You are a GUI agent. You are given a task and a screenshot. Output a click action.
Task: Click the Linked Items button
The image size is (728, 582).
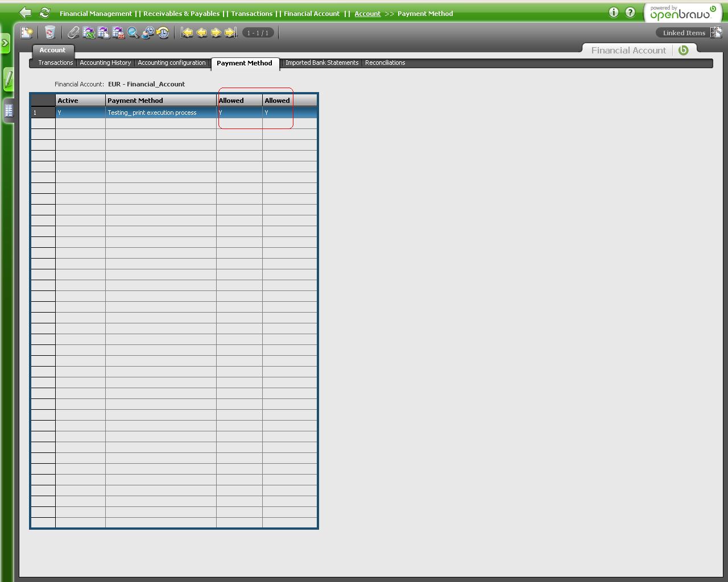(684, 33)
